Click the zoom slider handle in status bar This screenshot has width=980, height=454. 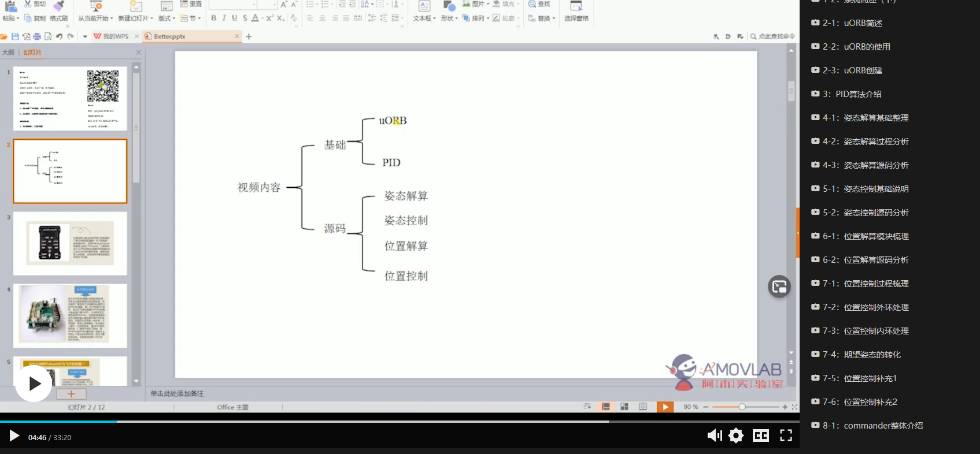(742, 407)
